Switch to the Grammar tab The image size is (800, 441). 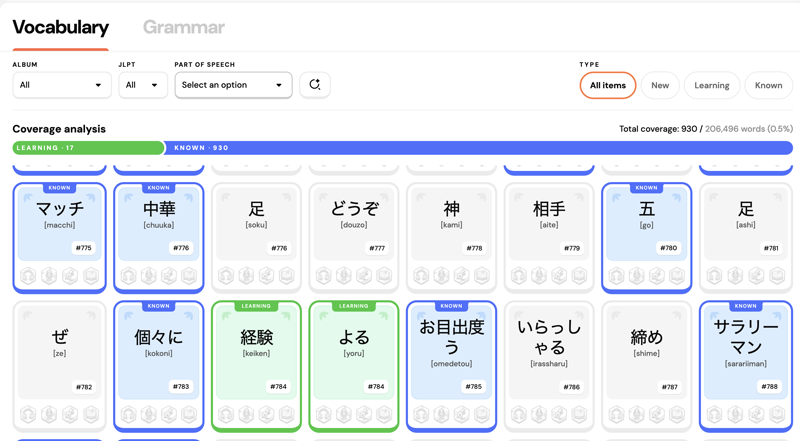pos(184,27)
